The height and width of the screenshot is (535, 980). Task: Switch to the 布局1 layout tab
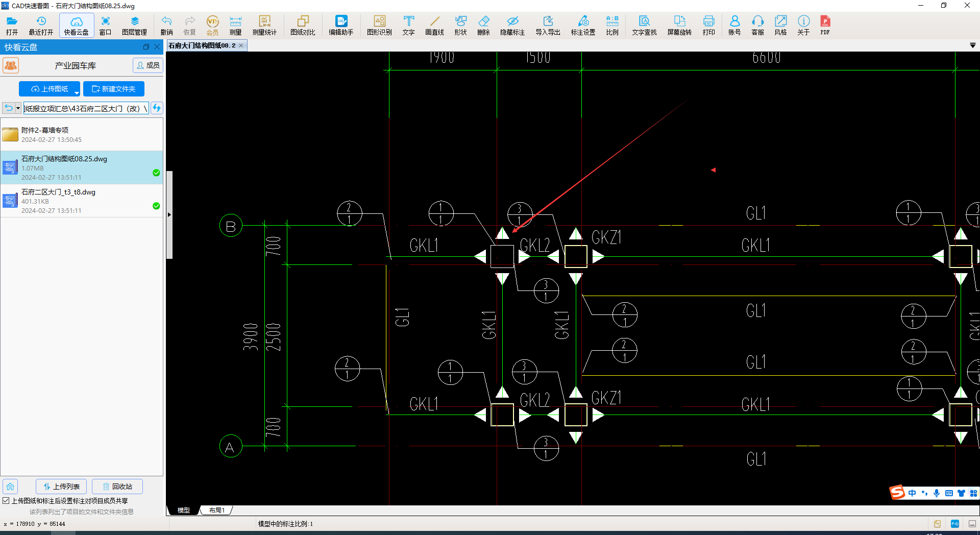pyautogui.click(x=217, y=510)
